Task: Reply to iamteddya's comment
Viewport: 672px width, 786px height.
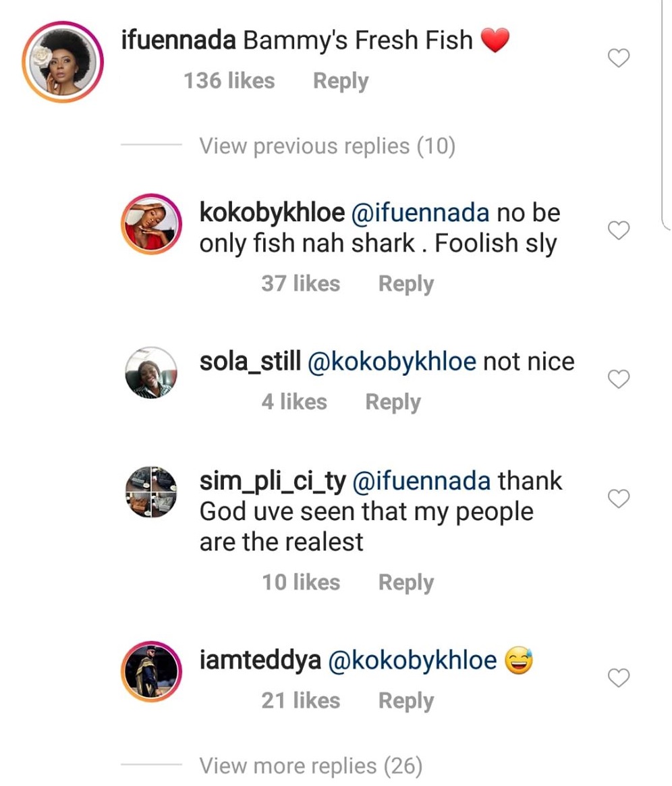Action: coord(405,701)
